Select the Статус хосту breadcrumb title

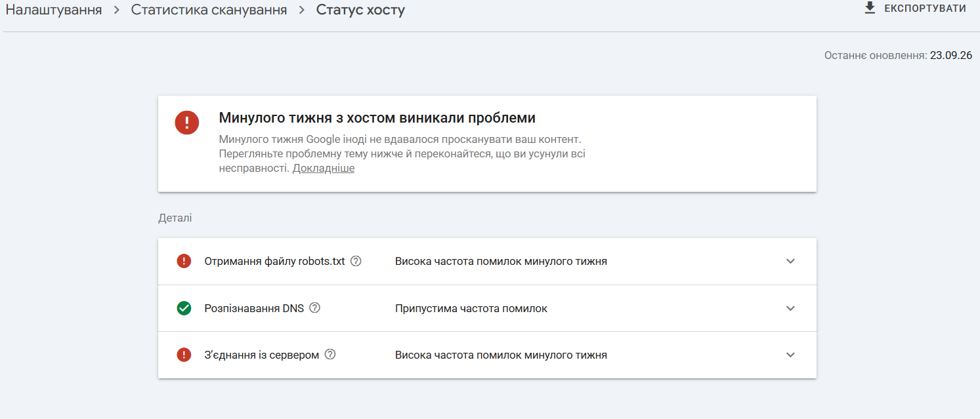click(x=360, y=10)
